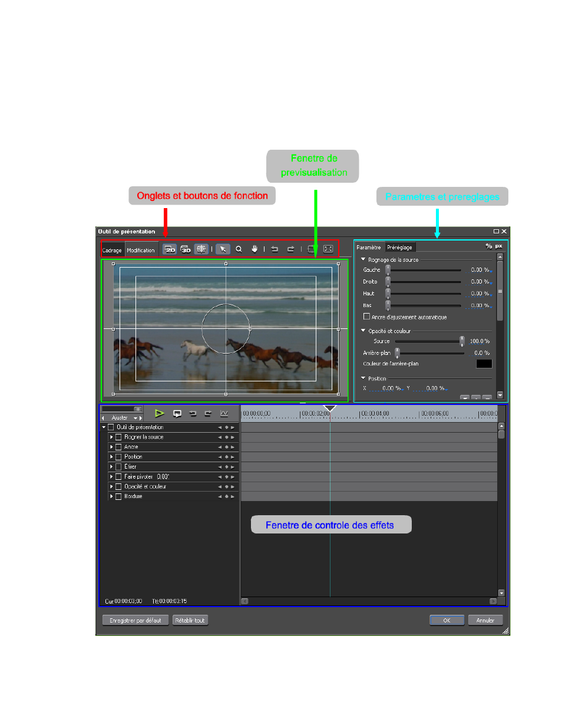Maximize the Outil de présentation window
562x728 pixels.
496,232
